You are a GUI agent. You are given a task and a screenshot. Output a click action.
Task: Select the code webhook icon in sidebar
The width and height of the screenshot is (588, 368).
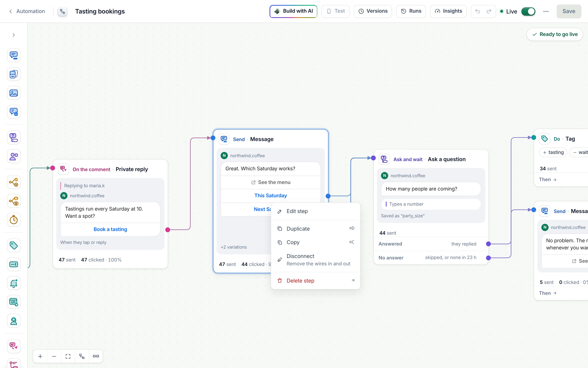[14, 302]
